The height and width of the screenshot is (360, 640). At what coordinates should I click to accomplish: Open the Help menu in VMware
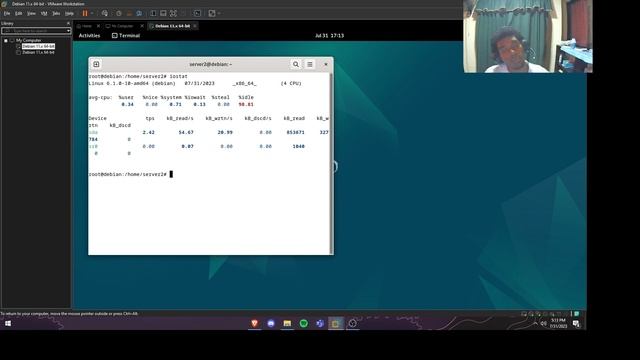point(69,13)
